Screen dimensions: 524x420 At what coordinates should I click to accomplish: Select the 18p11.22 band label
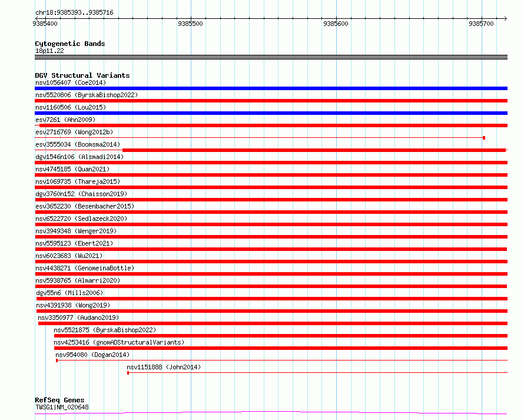49,51
